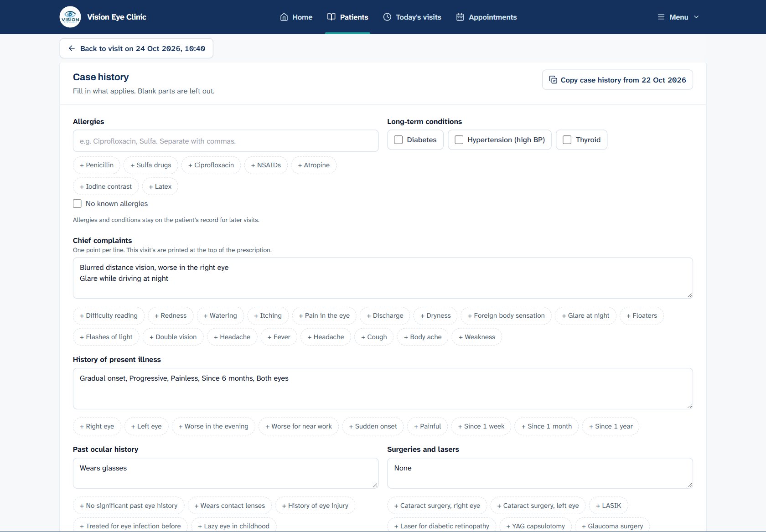Add Ciprofloxacin allergy chip
The width and height of the screenshot is (766, 532).
pyautogui.click(x=211, y=165)
